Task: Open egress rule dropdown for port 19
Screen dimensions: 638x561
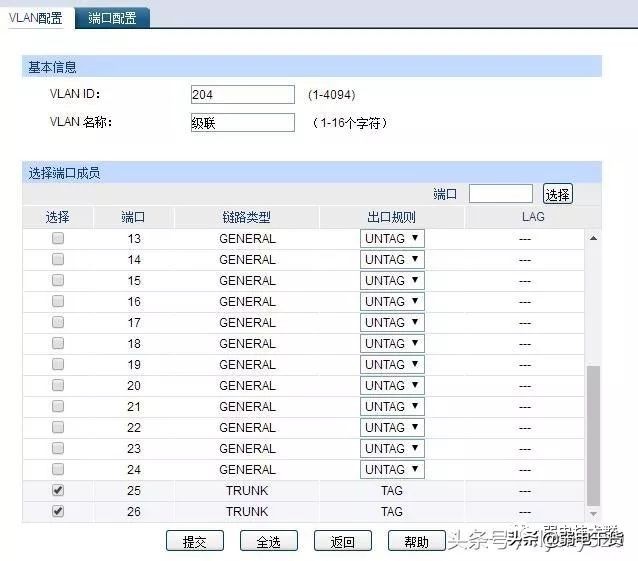Action: (392, 365)
